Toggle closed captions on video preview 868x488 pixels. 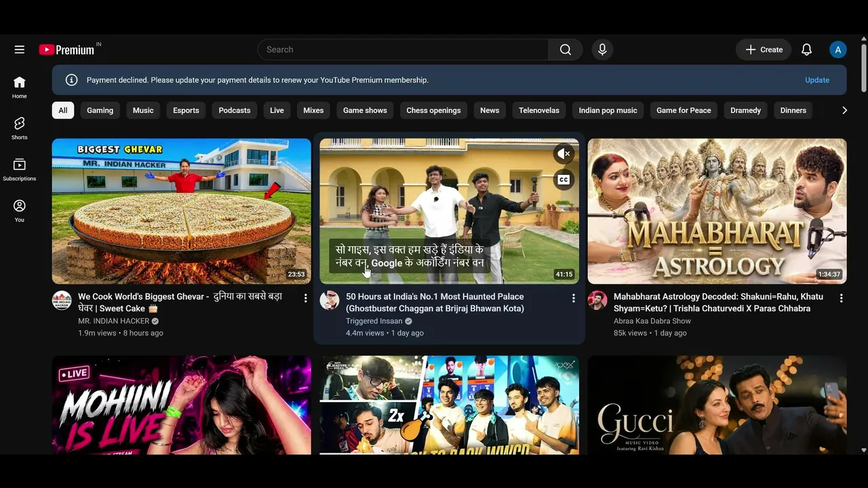coord(564,180)
